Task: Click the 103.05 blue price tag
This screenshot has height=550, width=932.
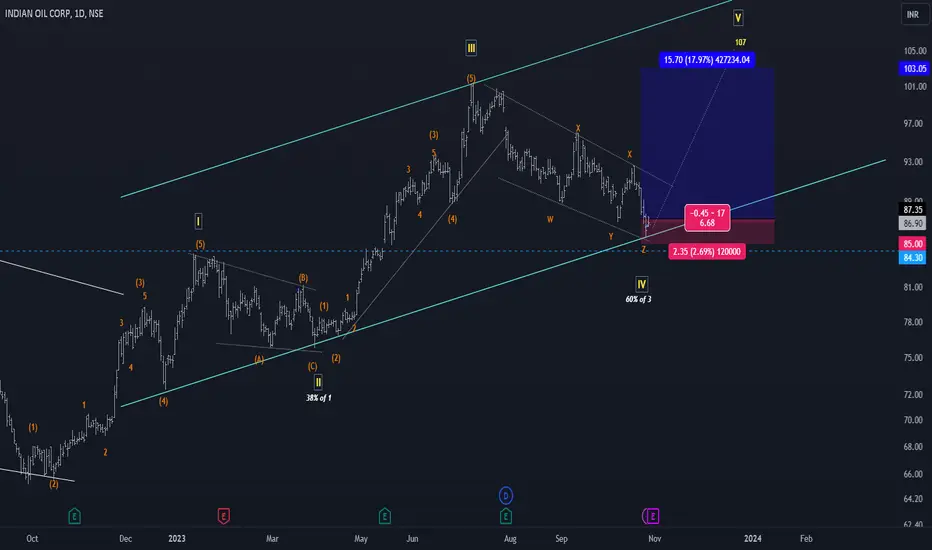Action: click(x=915, y=68)
